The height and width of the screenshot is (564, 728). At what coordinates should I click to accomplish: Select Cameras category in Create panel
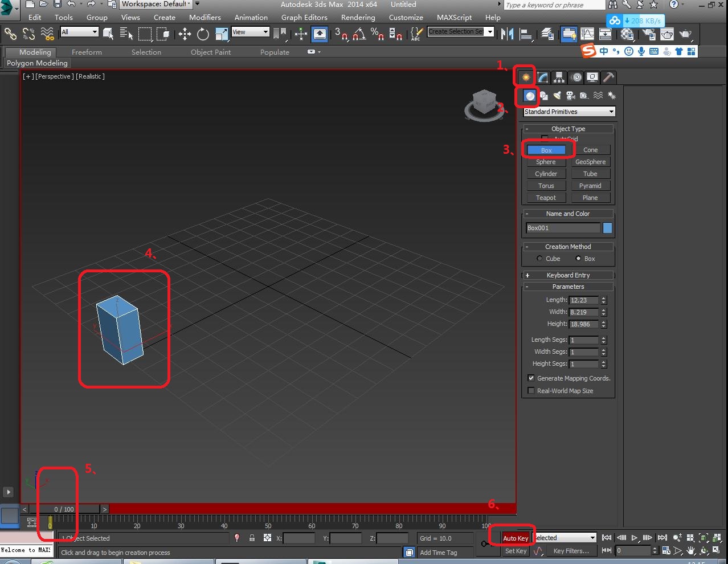(571, 96)
